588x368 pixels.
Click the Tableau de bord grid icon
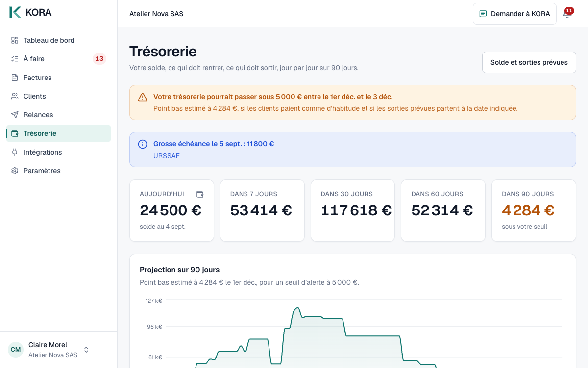(x=15, y=40)
